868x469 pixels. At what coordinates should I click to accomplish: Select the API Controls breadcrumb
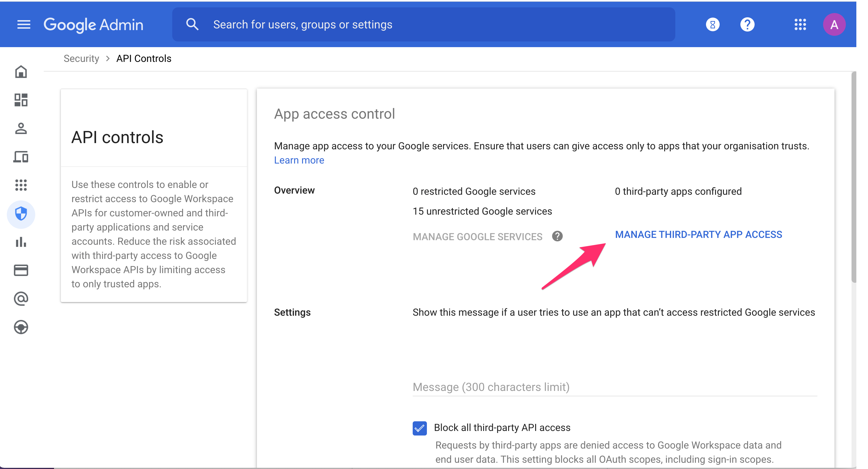point(144,58)
